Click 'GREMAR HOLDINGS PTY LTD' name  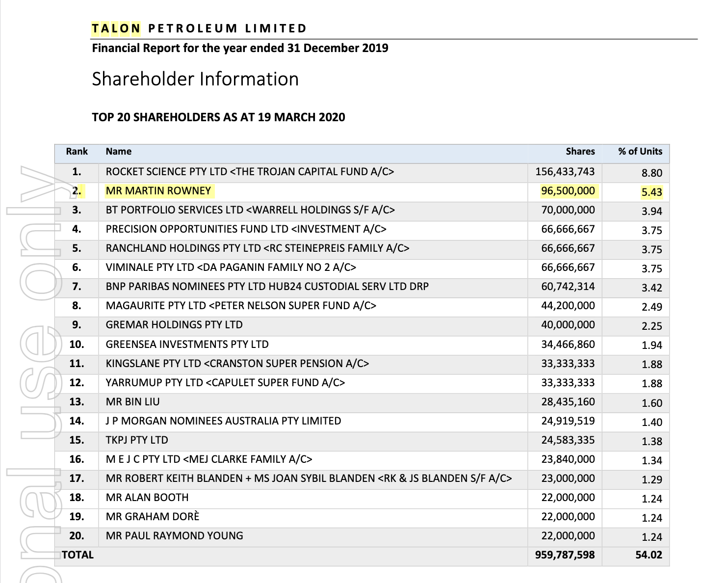click(x=174, y=325)
